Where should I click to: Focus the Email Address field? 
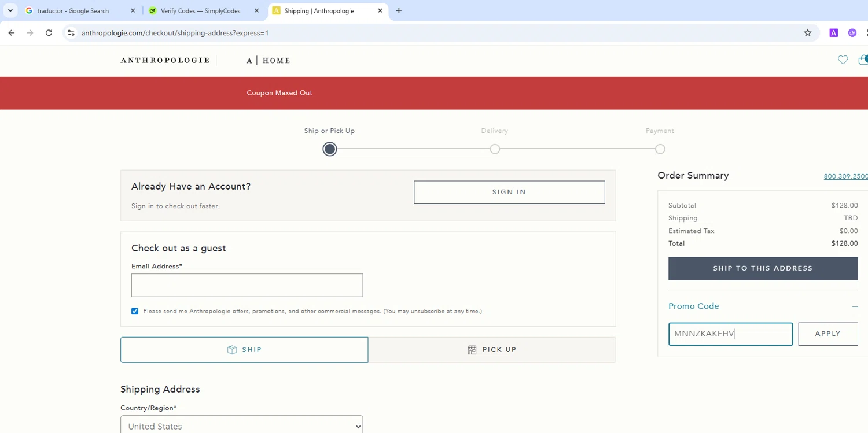click(x=247, y=285)
